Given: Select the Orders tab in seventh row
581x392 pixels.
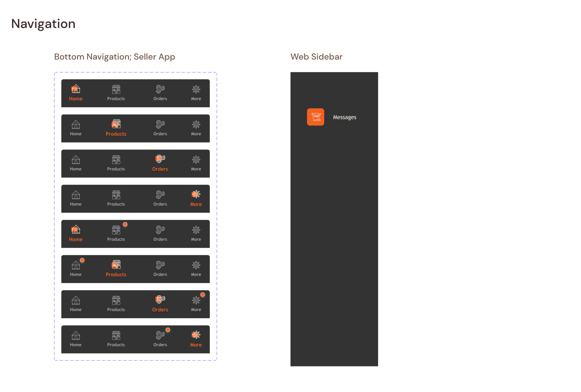Looking at the screenshot, I should click(x=160, y=304).
